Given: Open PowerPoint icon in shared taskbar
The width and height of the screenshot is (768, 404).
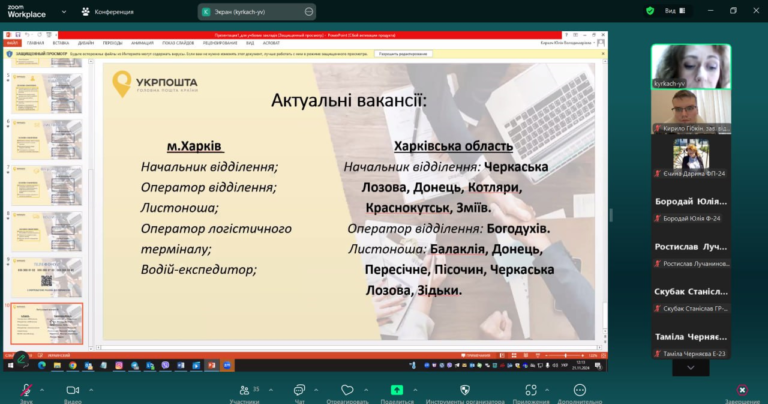Looking at the screenshot, I should coord(212,365).
